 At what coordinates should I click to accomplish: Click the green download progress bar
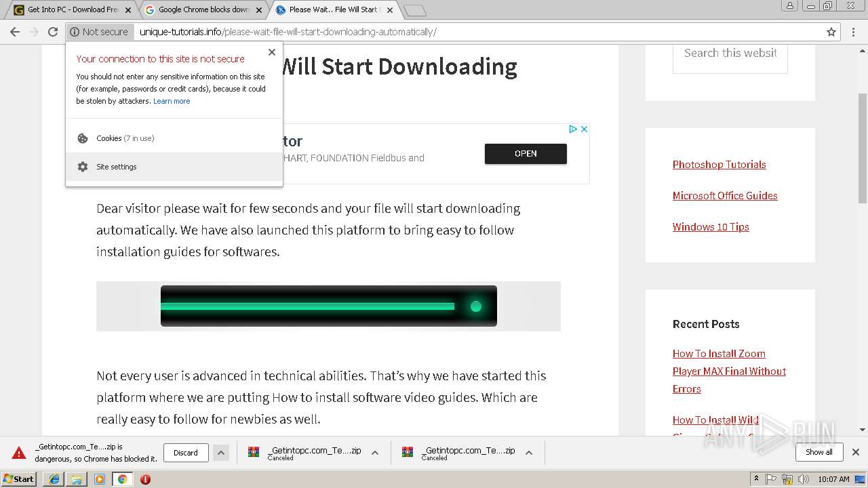click(329, 306)
